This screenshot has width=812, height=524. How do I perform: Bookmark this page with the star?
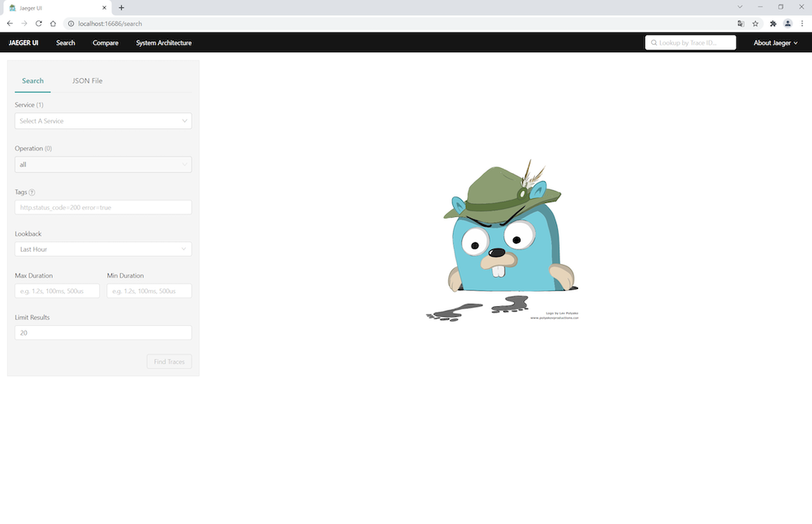755,24
